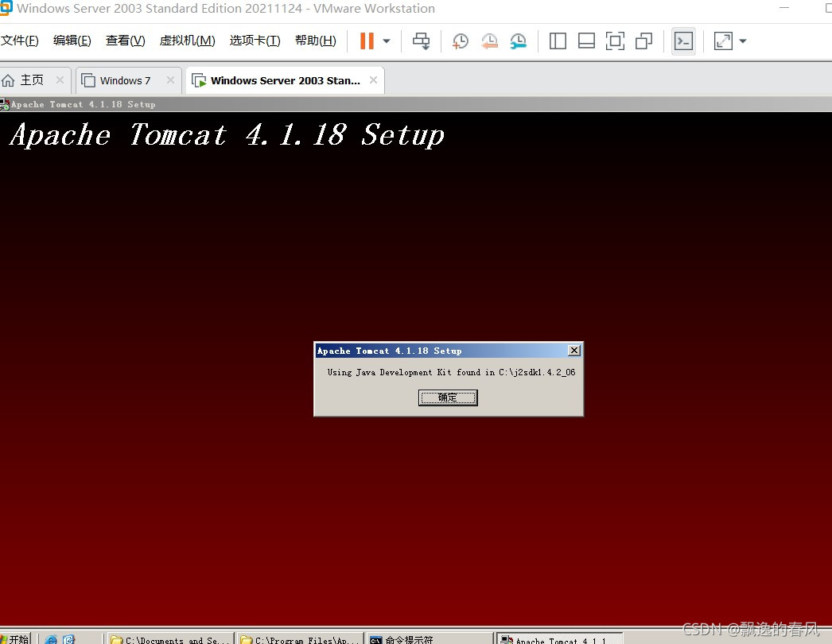Pause the virtual machine with the orange pause icon

coord(367,41)
